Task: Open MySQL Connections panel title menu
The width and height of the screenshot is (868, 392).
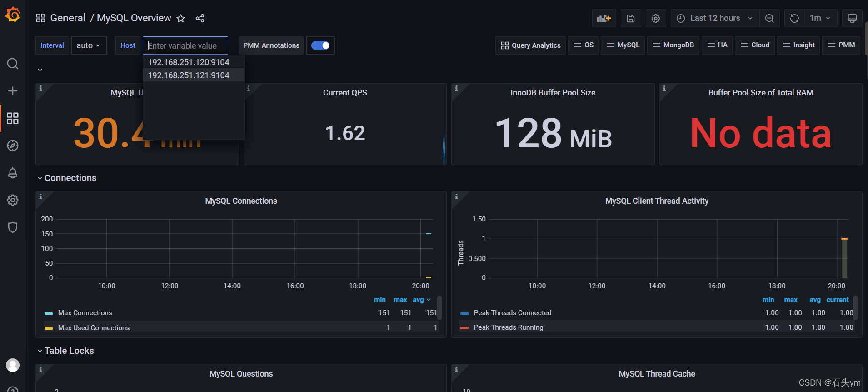Action: tap(241, 201)
